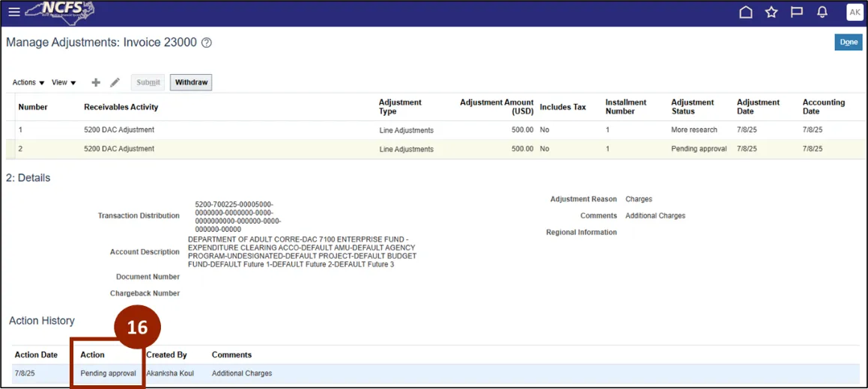Open the AK user profile menu
The height and width of the screenshot is (389, 868).
point(854,13)
